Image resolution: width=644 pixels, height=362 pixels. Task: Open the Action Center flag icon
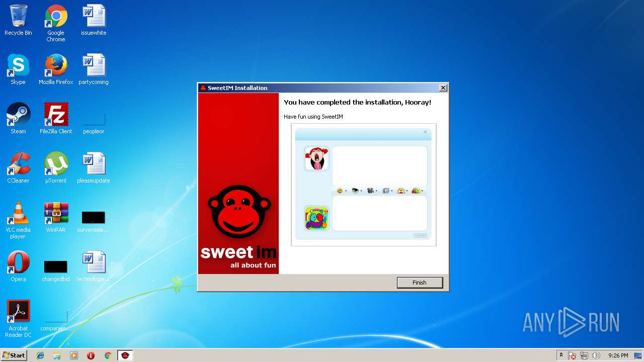point(572,355)
